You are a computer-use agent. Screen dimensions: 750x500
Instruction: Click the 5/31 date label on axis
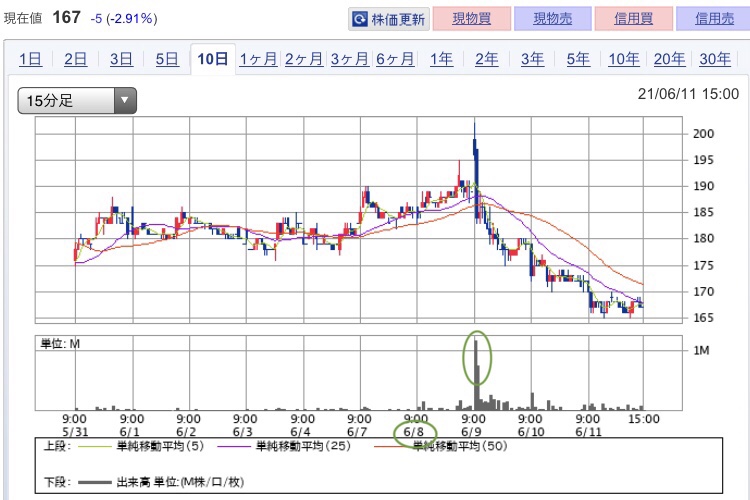point(75,432)
